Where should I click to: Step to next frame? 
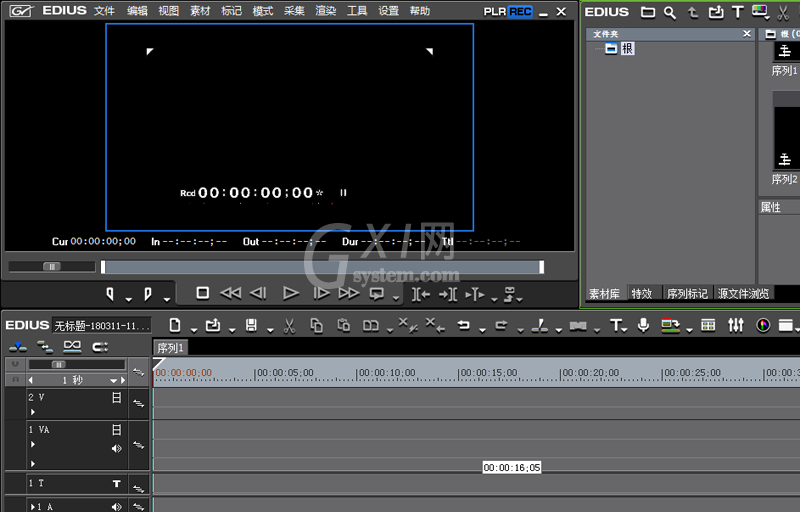pyautogui.click(x=321, y=293)
